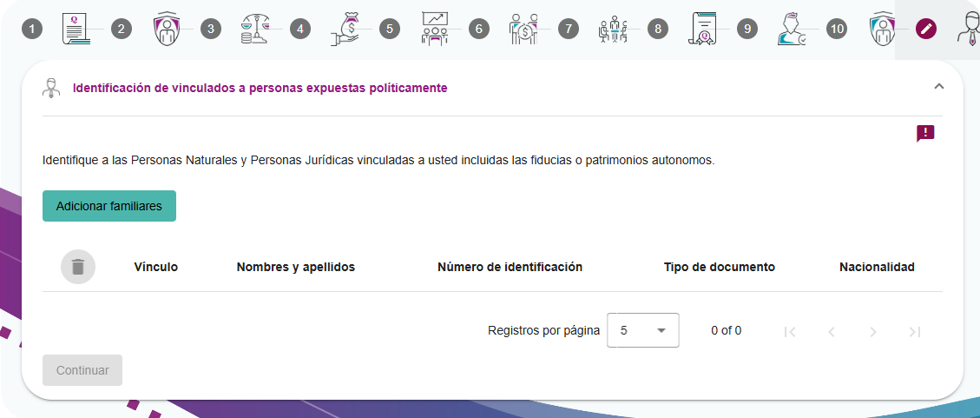Go to next page of records
980x418 pixels.
click(x=873, y=332)
